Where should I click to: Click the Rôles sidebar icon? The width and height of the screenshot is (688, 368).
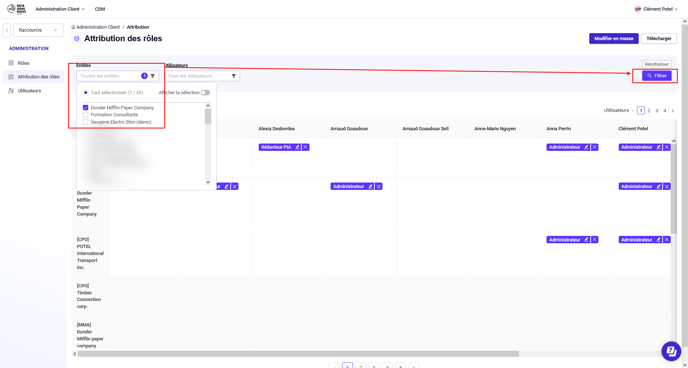pyautogui.click(x=11, y=63)
